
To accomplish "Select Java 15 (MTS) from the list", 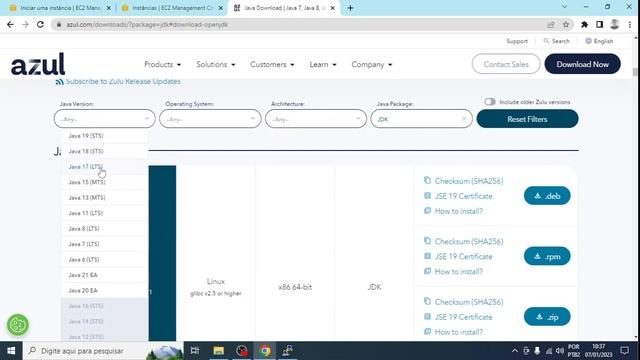I will (x=104, y=182).
